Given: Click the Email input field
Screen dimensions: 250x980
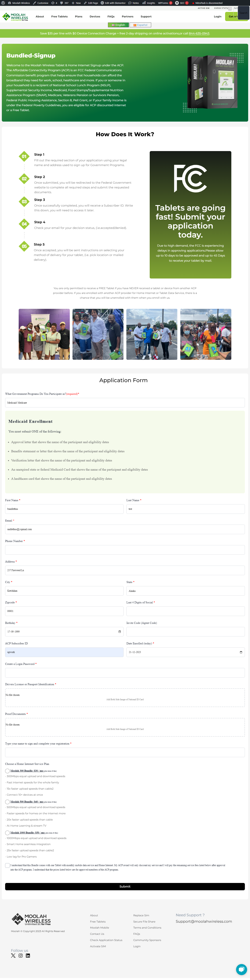Looking at the screenshot, I should tap(125, 529).
